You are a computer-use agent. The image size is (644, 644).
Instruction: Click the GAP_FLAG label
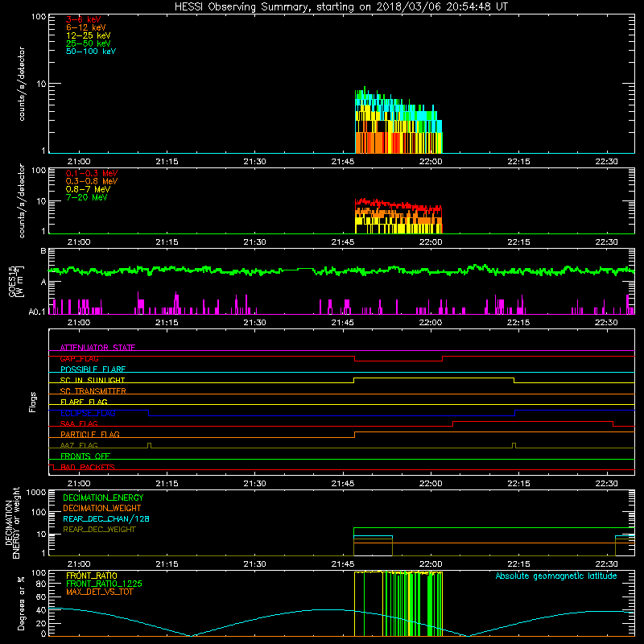[79, 358]
